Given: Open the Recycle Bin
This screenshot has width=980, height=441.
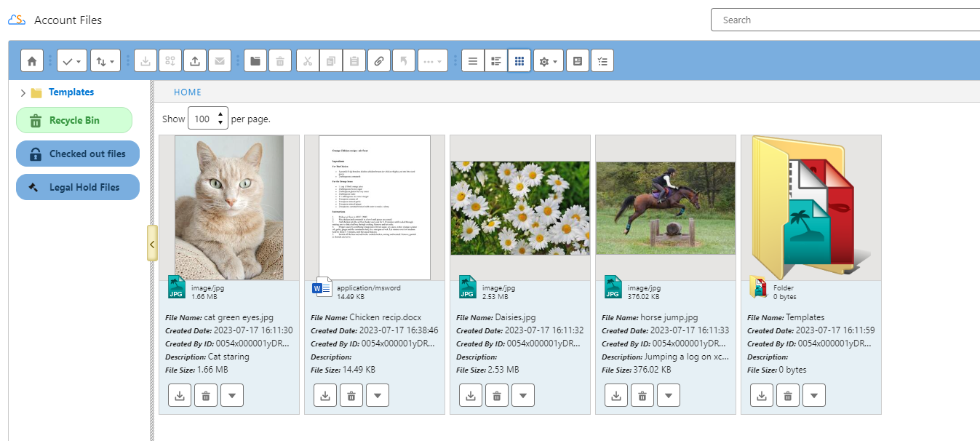Looking at the screenshot, I should click(x=74, y=121).
